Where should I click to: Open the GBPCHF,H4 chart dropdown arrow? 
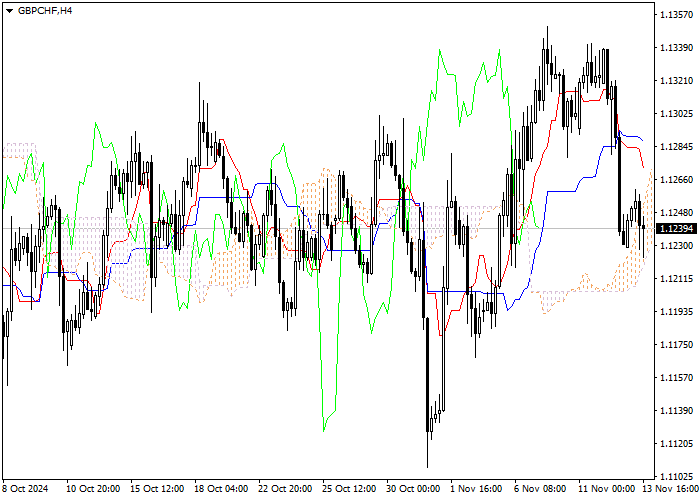[x=9, y=11]
